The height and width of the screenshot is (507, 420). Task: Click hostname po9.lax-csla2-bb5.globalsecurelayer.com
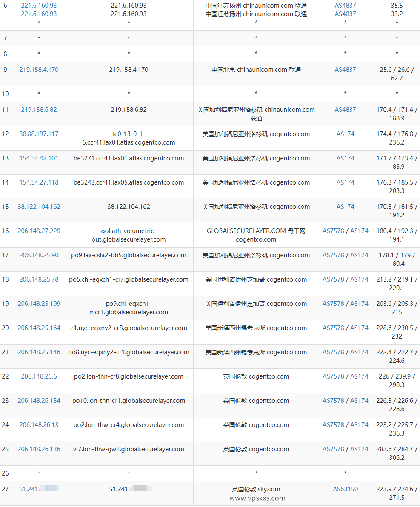pos(129,255)
